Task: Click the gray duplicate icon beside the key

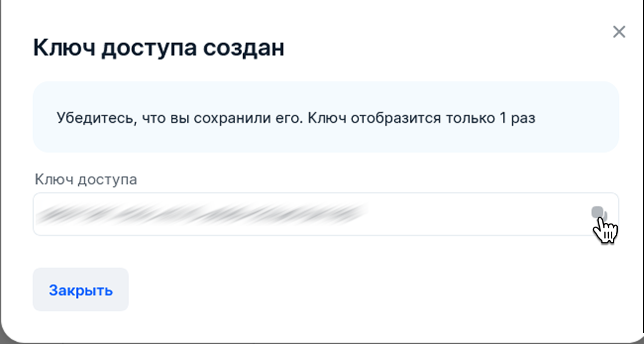Action: pos(599,214)
